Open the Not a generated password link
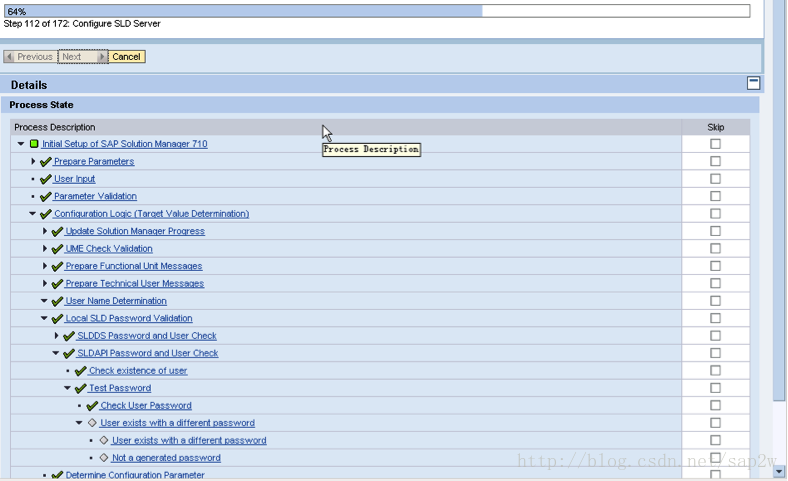 (x=166, y=458)
